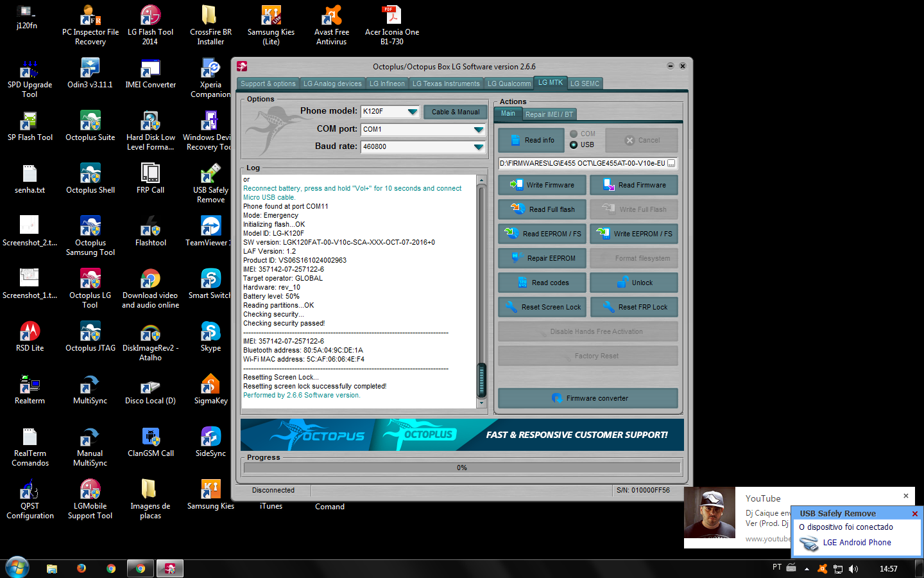This screenshot has width=924, height=578.
Task: Open Avast Free Antivirus desktop icon
Action: click(x=331, y=25)
